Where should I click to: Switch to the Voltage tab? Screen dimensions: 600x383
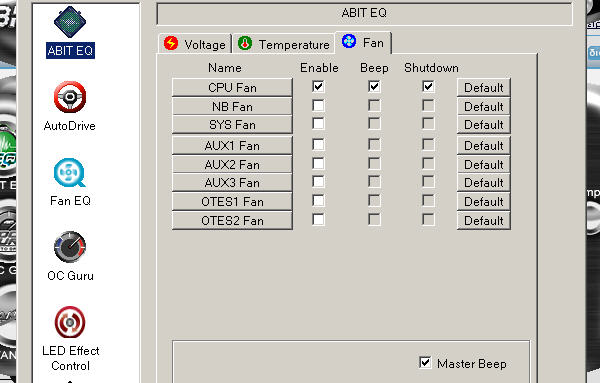click(x=195, y=44)
